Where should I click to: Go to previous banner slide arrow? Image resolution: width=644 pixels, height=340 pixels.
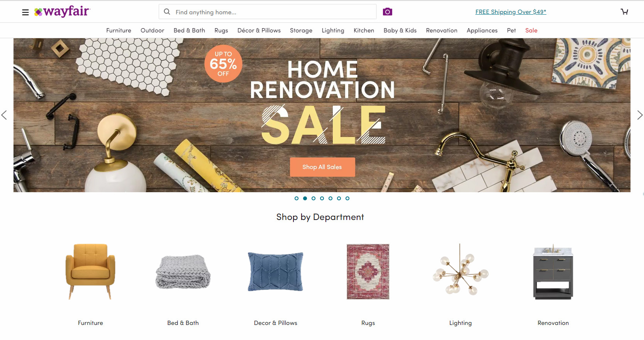click(x=4, y=115)
